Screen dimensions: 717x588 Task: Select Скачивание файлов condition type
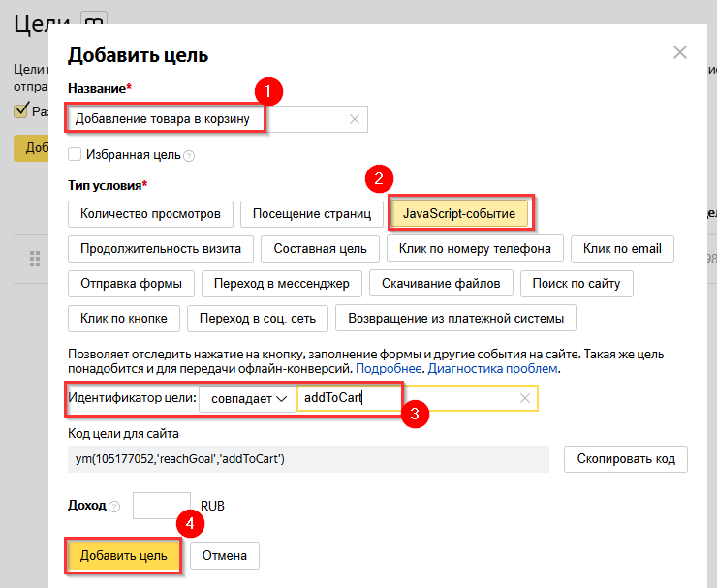[x=441, y=284]
